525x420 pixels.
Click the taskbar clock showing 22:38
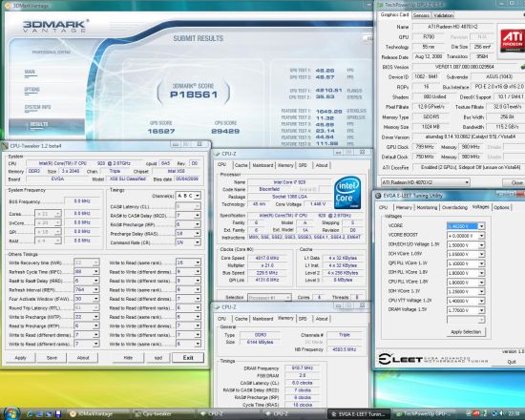click(x=514, y=414)
